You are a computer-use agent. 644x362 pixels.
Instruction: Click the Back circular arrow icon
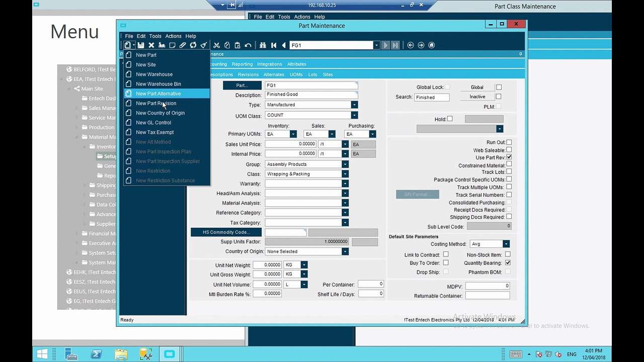tap(411, 45)
